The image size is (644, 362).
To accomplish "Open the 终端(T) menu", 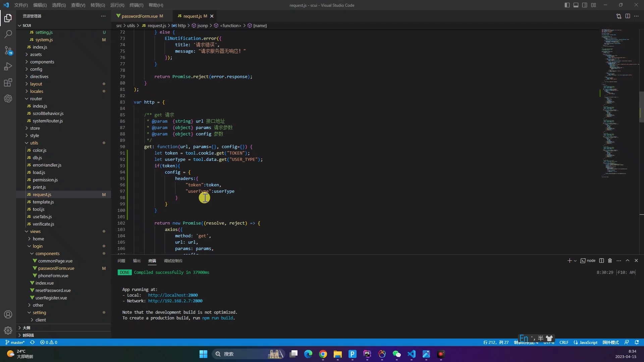I will click(x=136, y=5).
